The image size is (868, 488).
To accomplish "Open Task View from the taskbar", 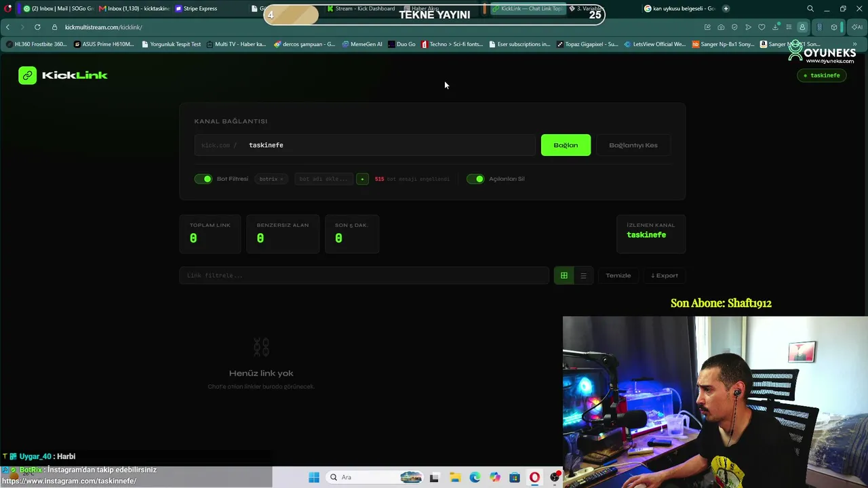I will (x=434, y=477).
